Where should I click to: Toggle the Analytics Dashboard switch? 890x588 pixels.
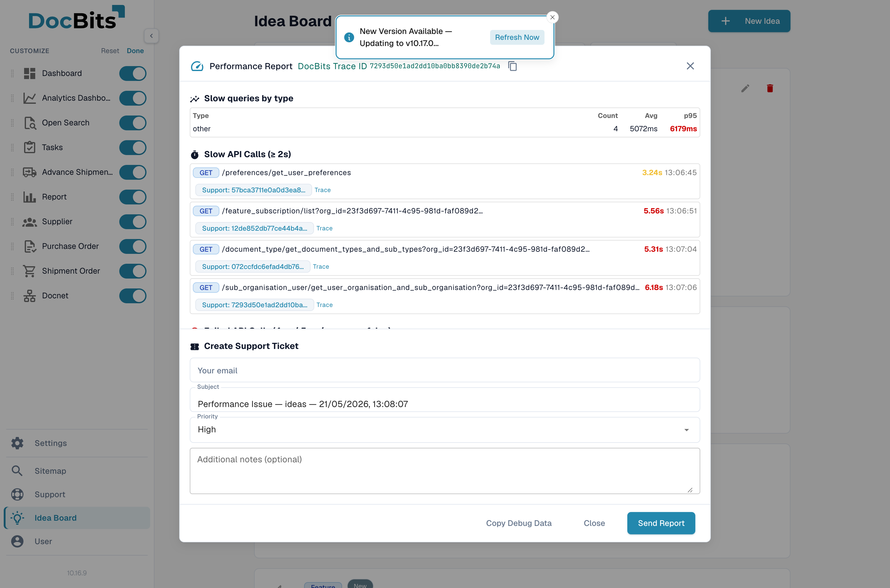coord(133,98)
